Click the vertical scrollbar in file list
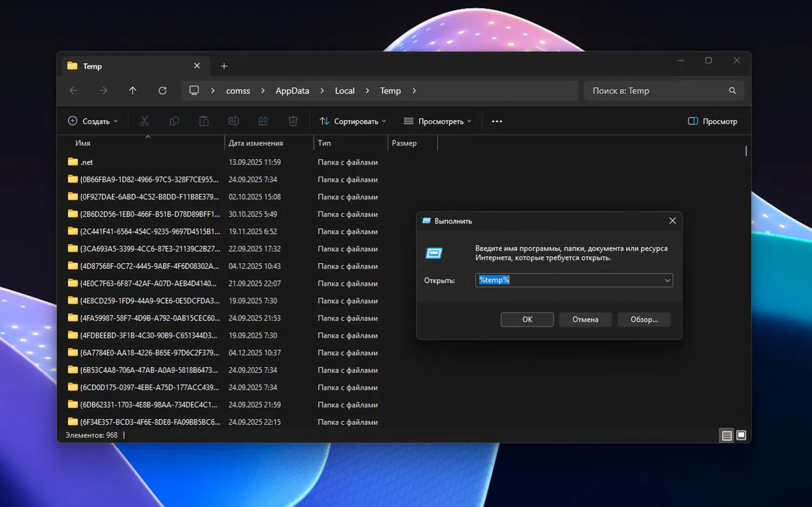 (x=746, y=151)
